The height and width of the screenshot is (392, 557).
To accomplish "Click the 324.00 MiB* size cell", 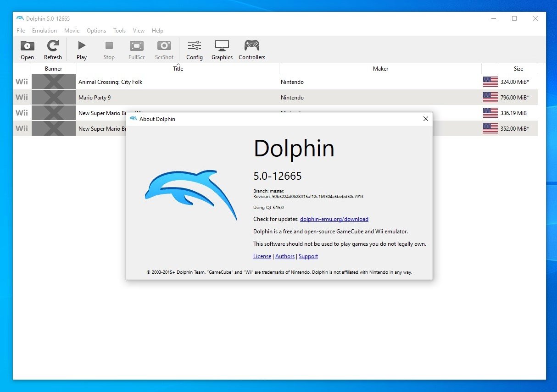I will pyautogui.click(x=515, y=82).
